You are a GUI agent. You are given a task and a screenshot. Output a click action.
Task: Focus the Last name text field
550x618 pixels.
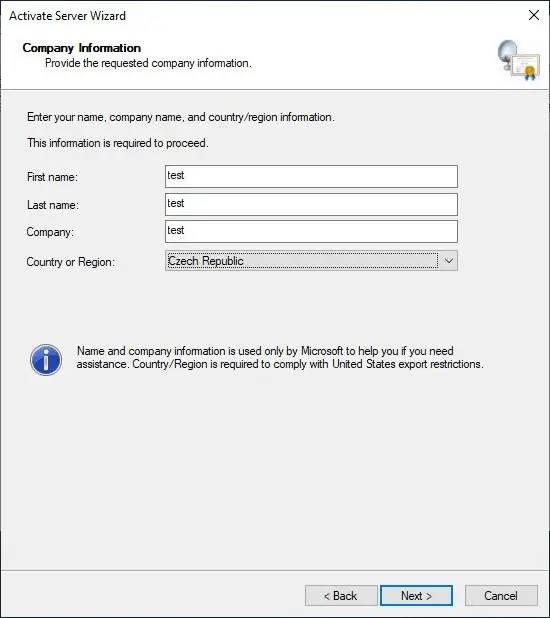click(x=311, y=204)
